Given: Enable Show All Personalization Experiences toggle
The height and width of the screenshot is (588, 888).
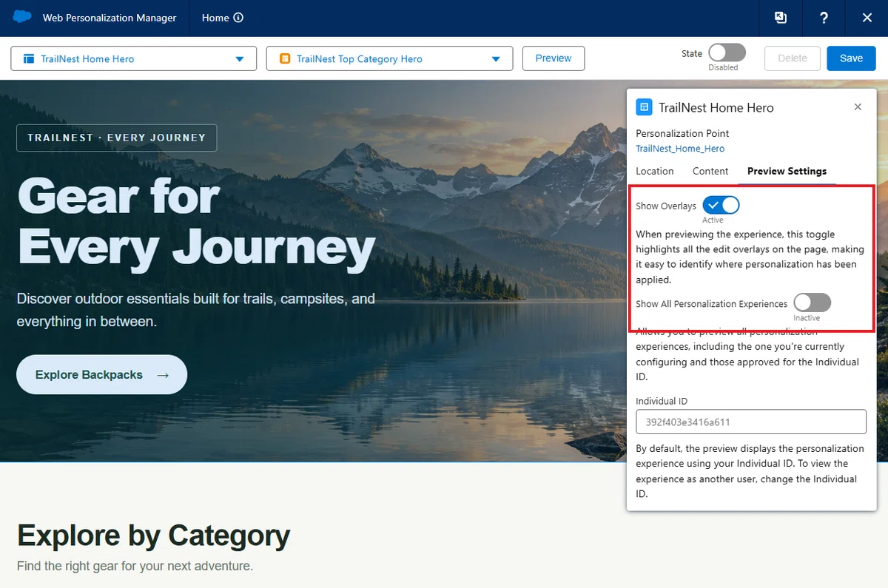Looking at the screenshot, I should point(812,303).
